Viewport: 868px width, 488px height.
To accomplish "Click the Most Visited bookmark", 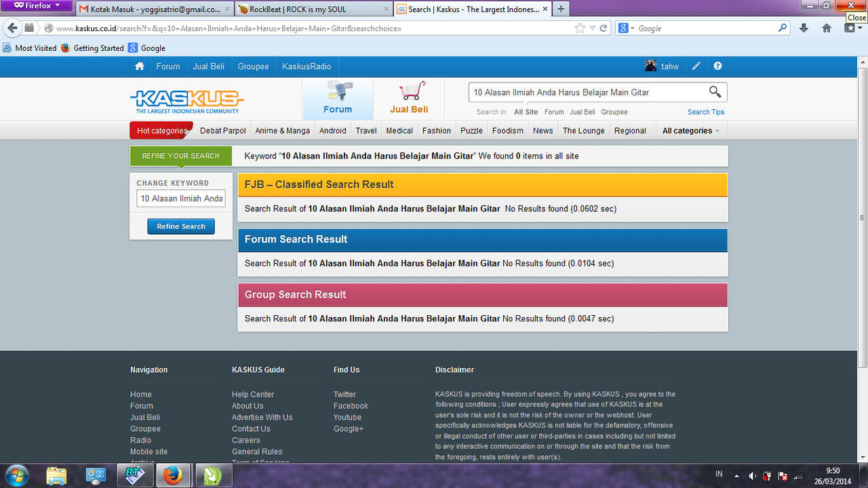I will (x=30, y=48).
